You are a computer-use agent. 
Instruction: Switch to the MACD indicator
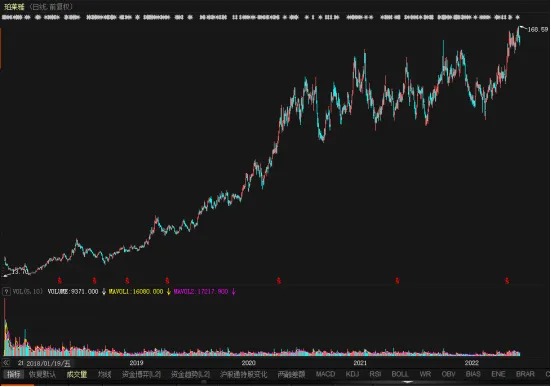point(325,374)
